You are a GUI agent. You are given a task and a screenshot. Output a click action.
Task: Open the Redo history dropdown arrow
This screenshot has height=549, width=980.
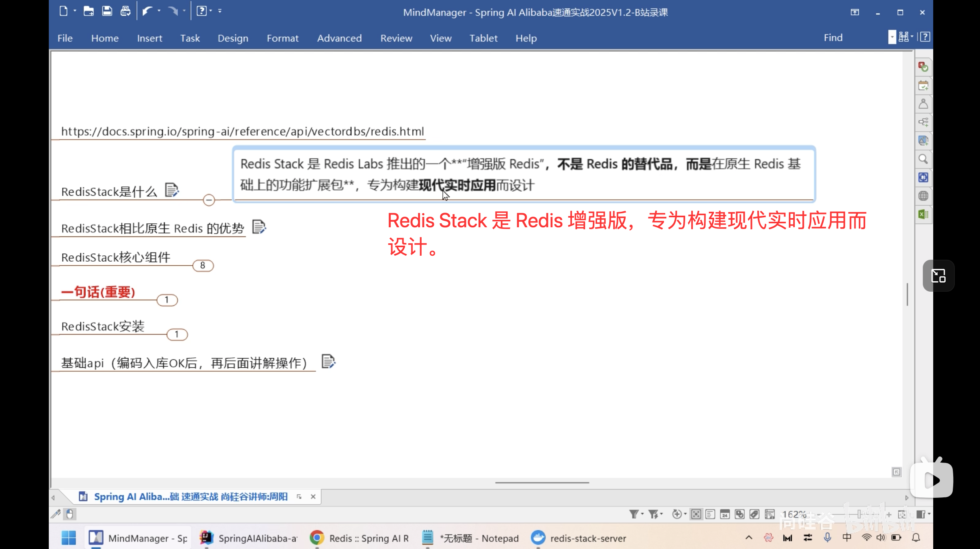184,11
